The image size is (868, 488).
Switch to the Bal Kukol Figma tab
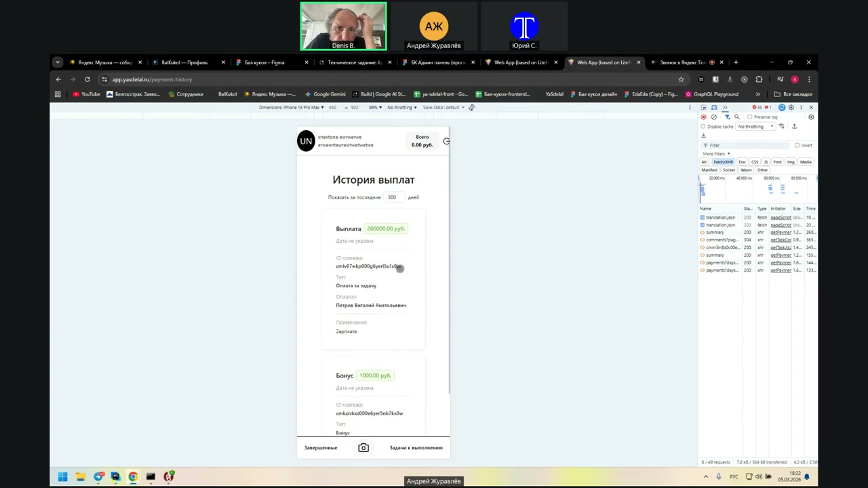pos(264,62)
